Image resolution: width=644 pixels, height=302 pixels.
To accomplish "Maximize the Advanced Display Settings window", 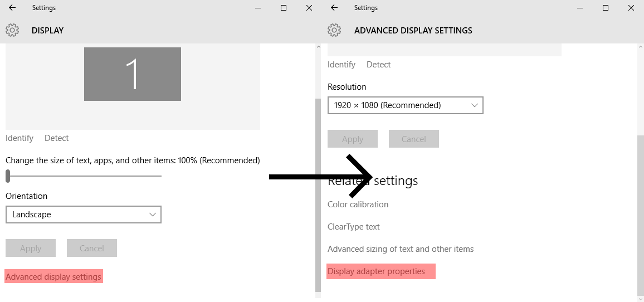I will point(606,8).
